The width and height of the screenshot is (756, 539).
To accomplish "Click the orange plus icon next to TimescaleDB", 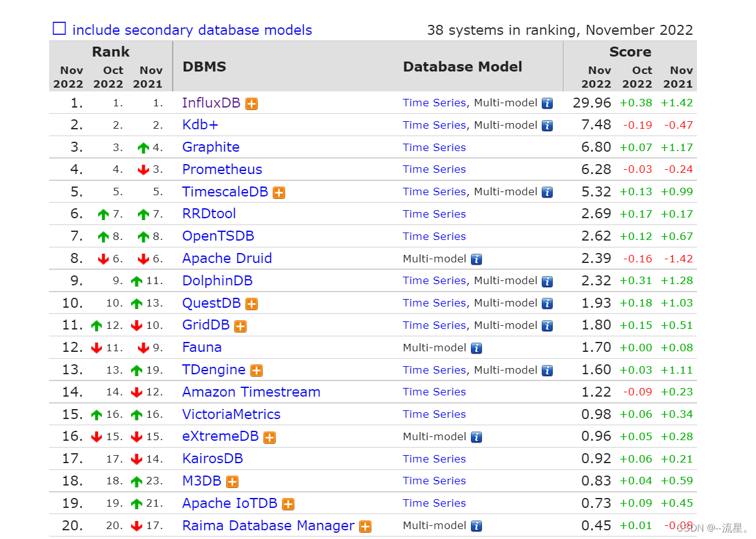I will click(279, 193).
